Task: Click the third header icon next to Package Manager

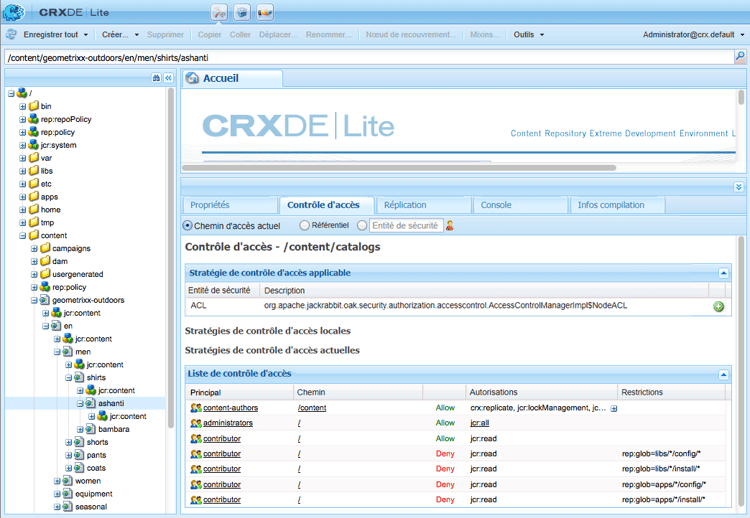Action: click(x=265, y=12)
